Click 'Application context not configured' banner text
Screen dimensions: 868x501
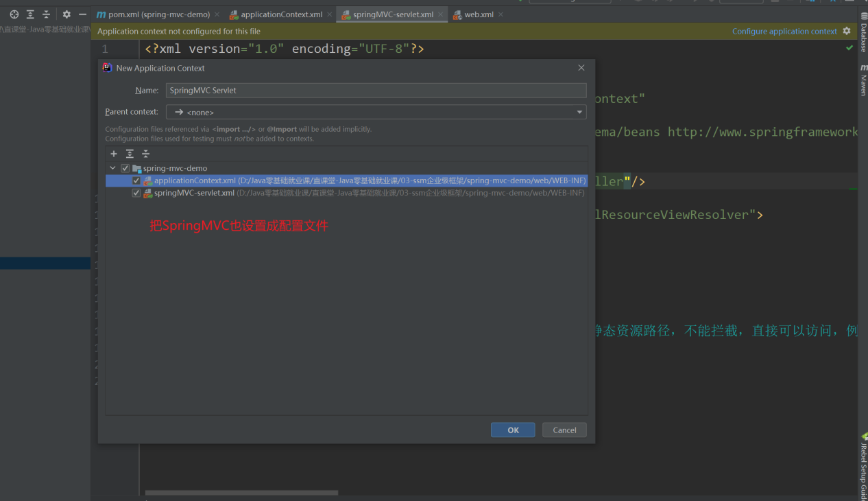tap(179, 31)
